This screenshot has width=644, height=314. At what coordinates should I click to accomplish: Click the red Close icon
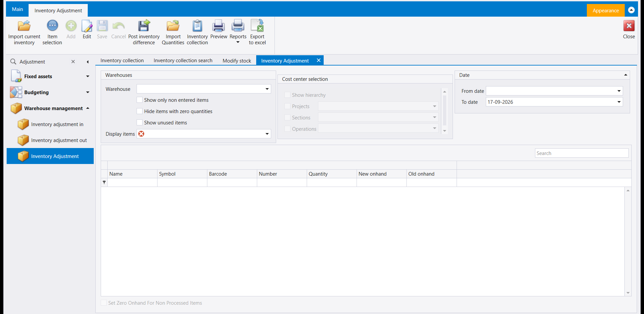pos(629,26)
